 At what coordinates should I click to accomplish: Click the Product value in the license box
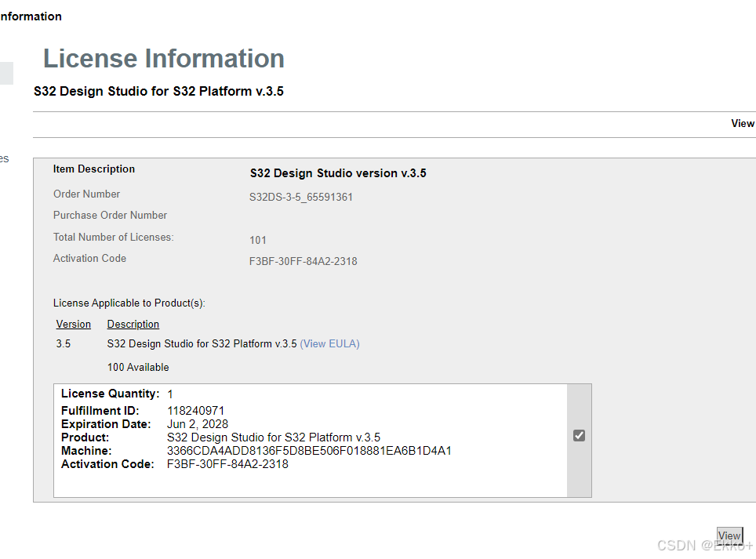274,437
